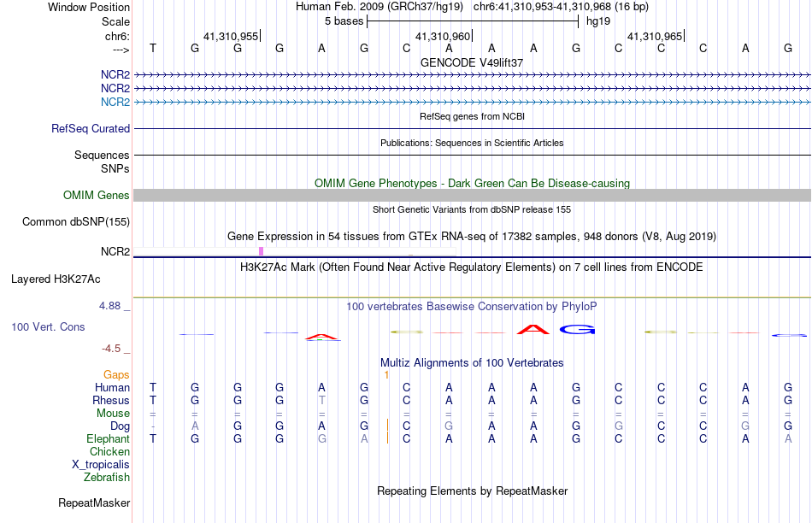Click the orange 1 gap count marker
This screenshot has width=812, height=523.
point(386,375)
